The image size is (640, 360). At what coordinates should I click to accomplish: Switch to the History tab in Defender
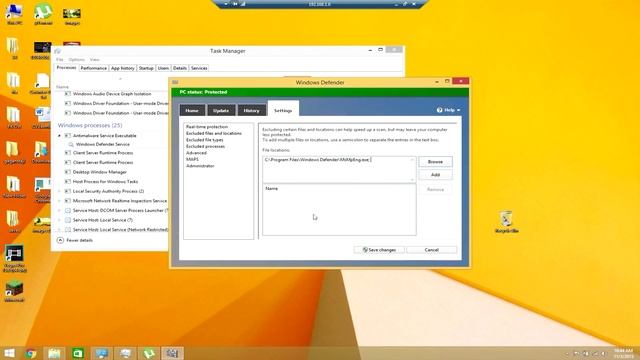[x=251, y=111]
